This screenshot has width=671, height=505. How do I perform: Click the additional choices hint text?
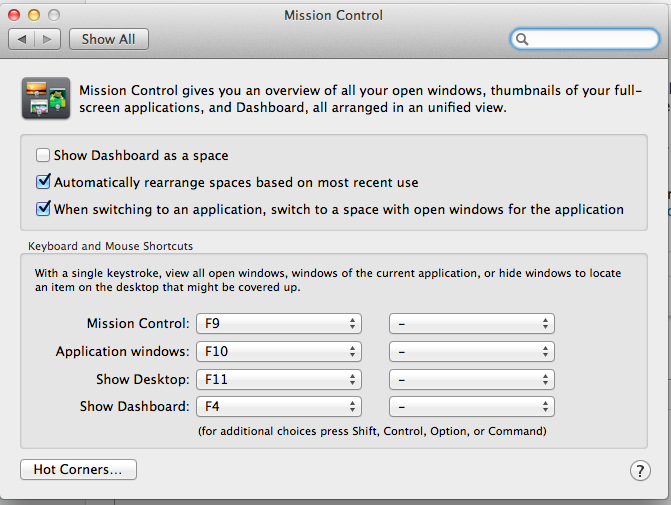[x=372, y=431]
